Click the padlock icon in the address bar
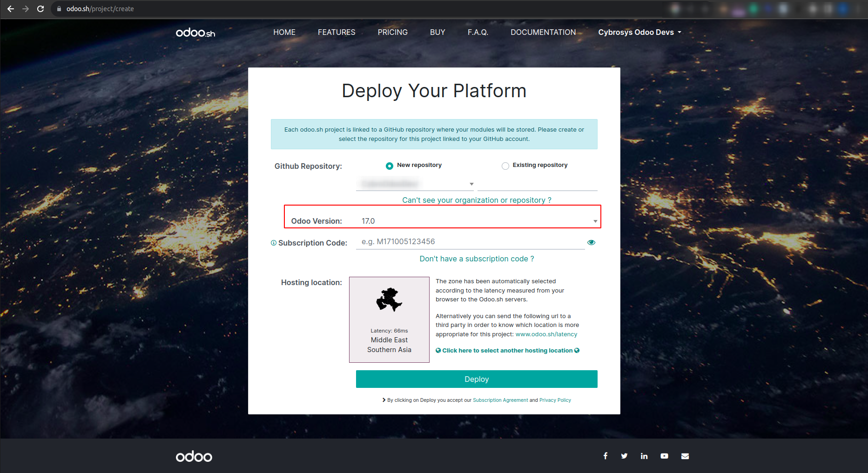Screen dimensions: 868x473 click(59, 9)
